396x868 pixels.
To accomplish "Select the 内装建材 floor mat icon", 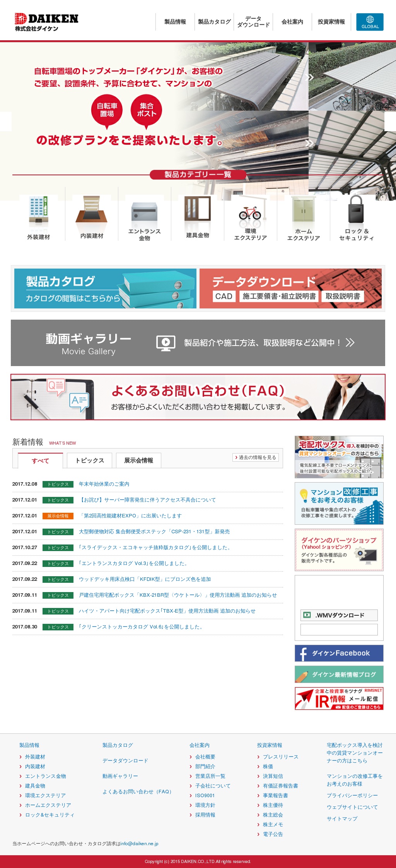I will coord(92,209).
